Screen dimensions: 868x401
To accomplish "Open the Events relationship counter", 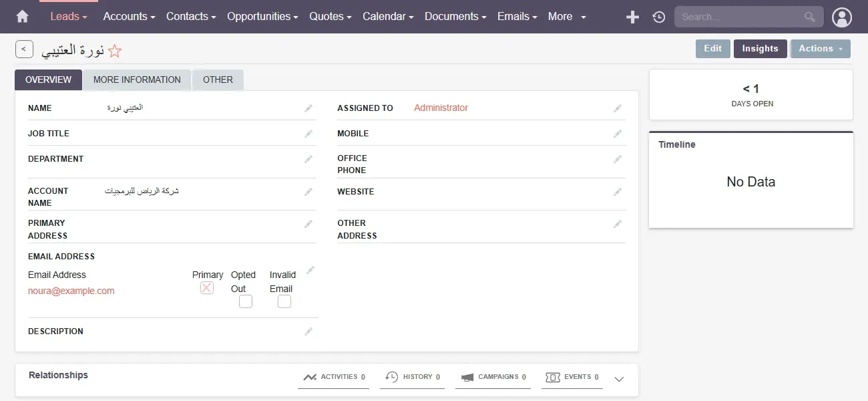I will [x=572, y=377].
